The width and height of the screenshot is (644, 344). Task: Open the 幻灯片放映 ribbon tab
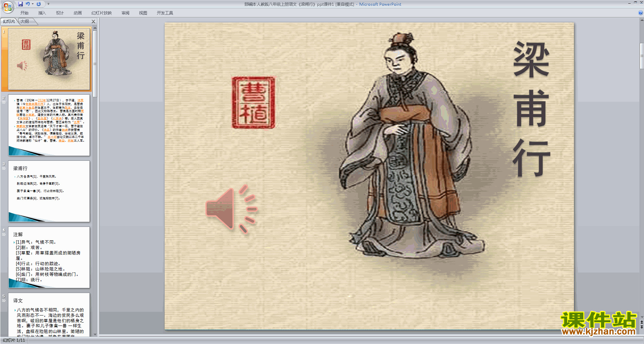[x=101, y=13]
